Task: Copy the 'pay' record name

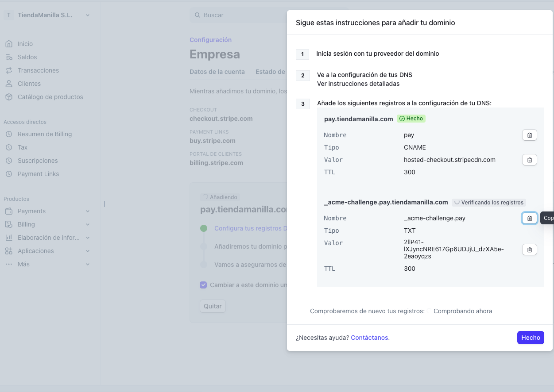Action: pos(530,135)
